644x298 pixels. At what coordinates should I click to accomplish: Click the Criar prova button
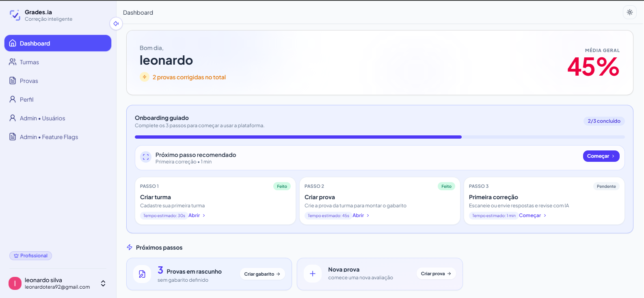point(436,274)
